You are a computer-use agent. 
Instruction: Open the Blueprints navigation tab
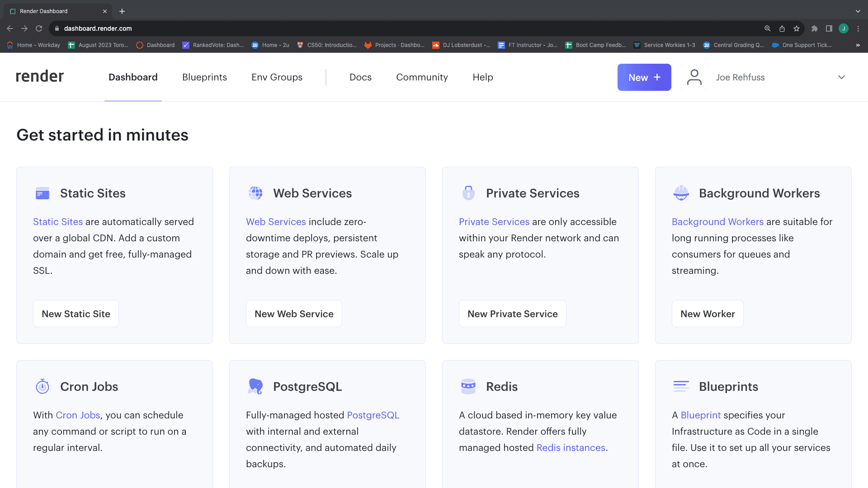(204, 77)
